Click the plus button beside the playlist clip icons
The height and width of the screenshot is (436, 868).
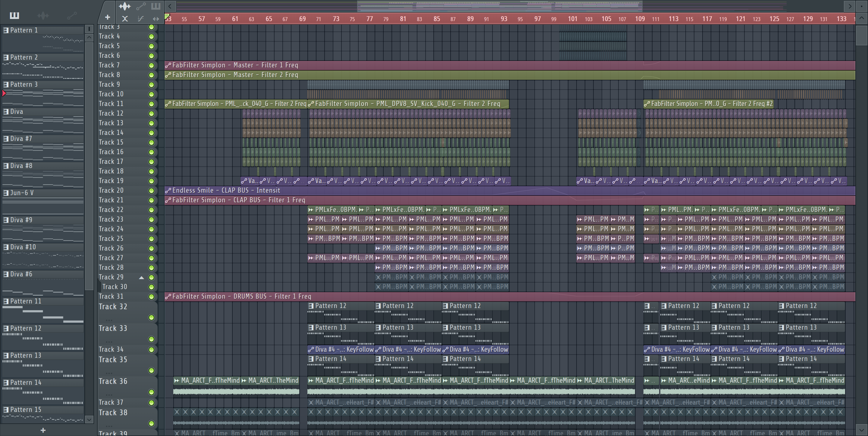point(108,17)
